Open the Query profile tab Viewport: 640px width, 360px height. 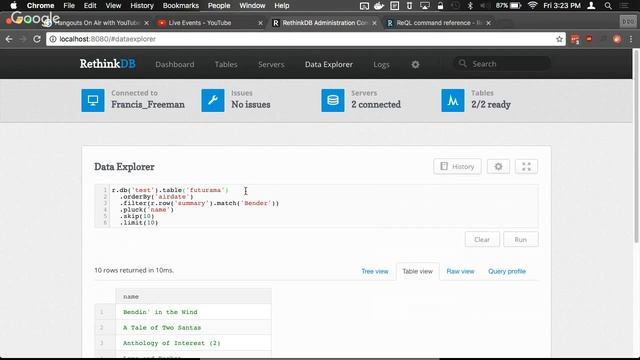tap(507, 271)
